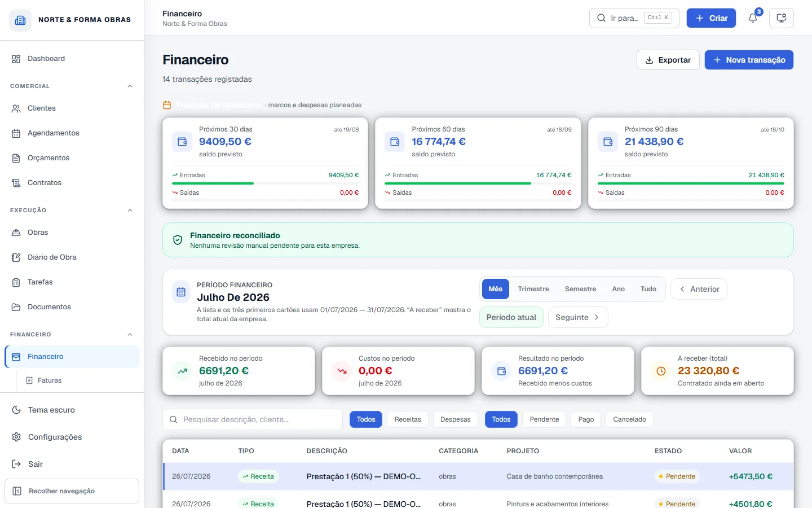Click the wallet icon in Próximos 90 dias card
This screenshot has width=812, height=508.
point(608,142)
